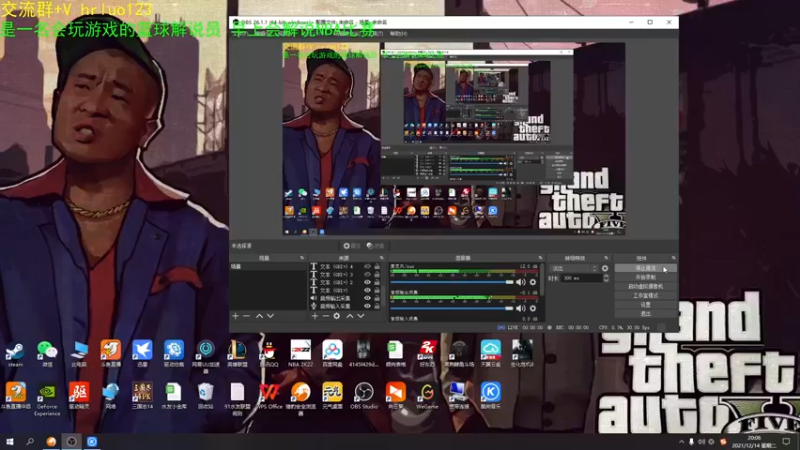
Task: Open the 属性 properties button above the docks
Action: [x=352, y=246]
